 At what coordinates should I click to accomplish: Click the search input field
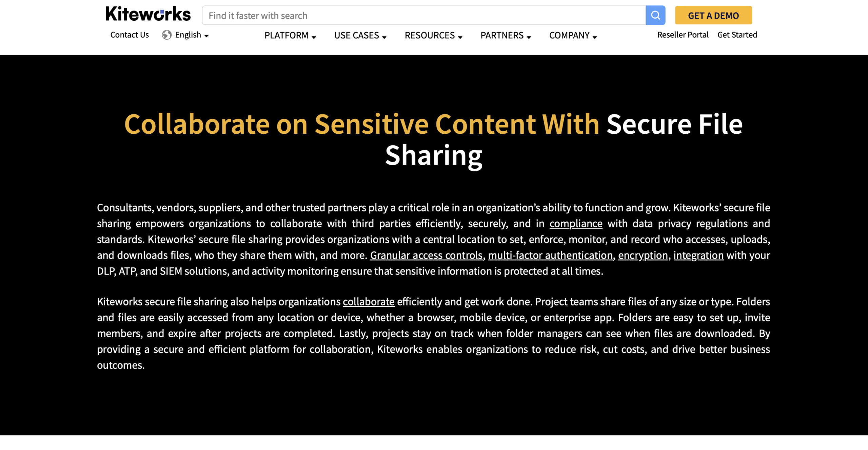[x=424, y=15]
